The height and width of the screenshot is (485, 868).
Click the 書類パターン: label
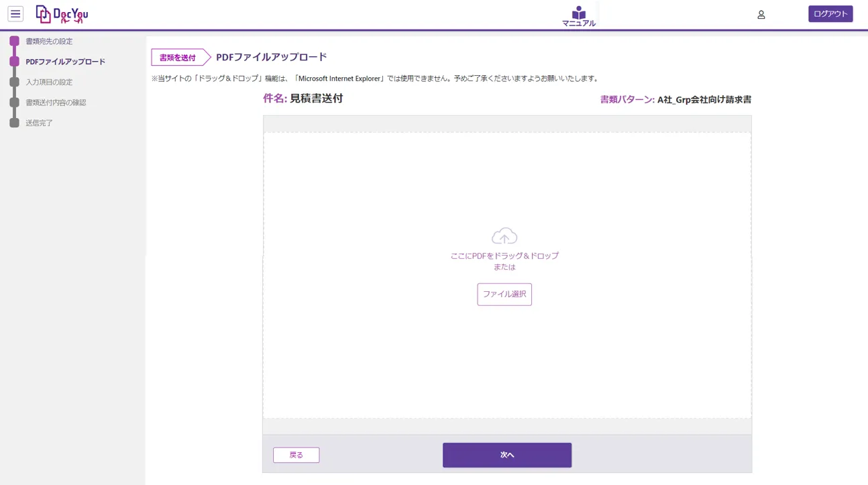(x=627, y=100)
